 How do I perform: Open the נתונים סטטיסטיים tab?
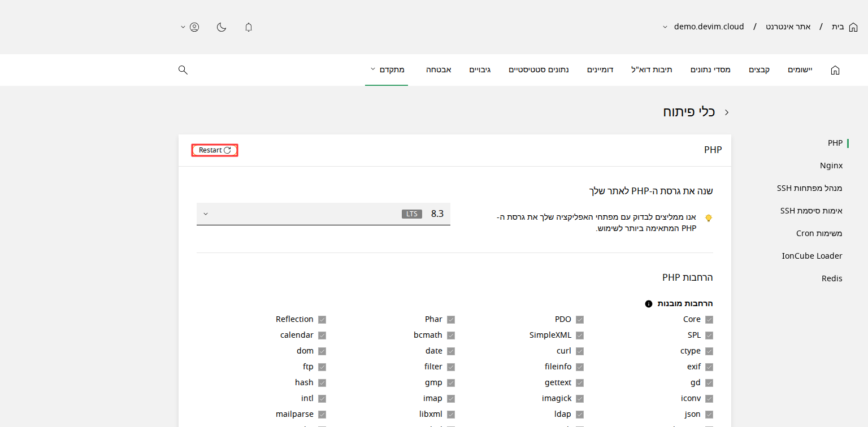(539, 70)
